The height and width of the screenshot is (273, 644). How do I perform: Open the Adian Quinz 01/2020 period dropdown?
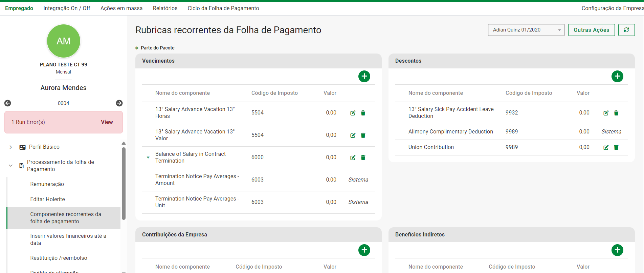[x=526, y=30]
